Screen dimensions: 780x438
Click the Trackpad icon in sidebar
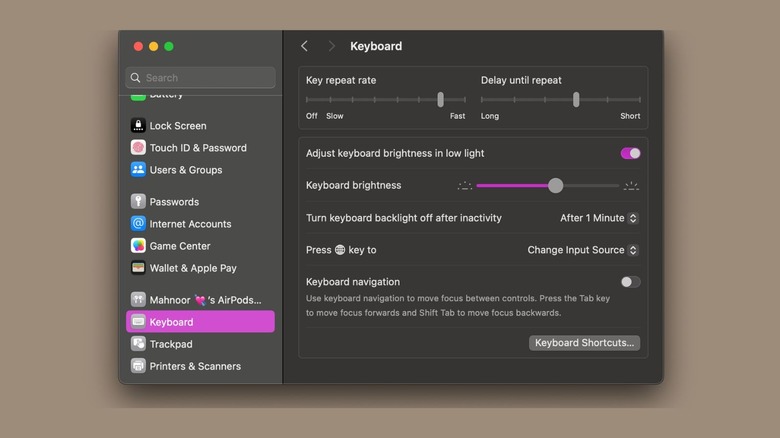point(138,344)
